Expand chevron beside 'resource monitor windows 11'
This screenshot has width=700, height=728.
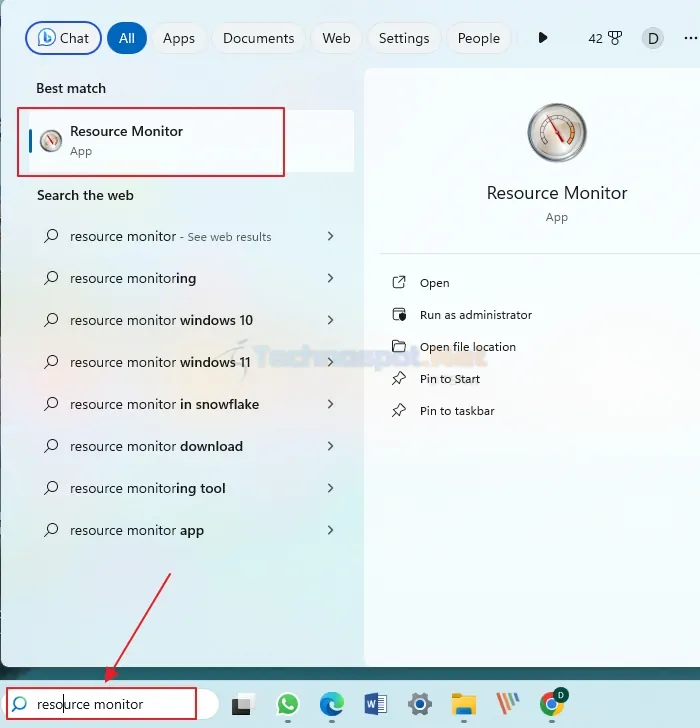pos(330,362)
